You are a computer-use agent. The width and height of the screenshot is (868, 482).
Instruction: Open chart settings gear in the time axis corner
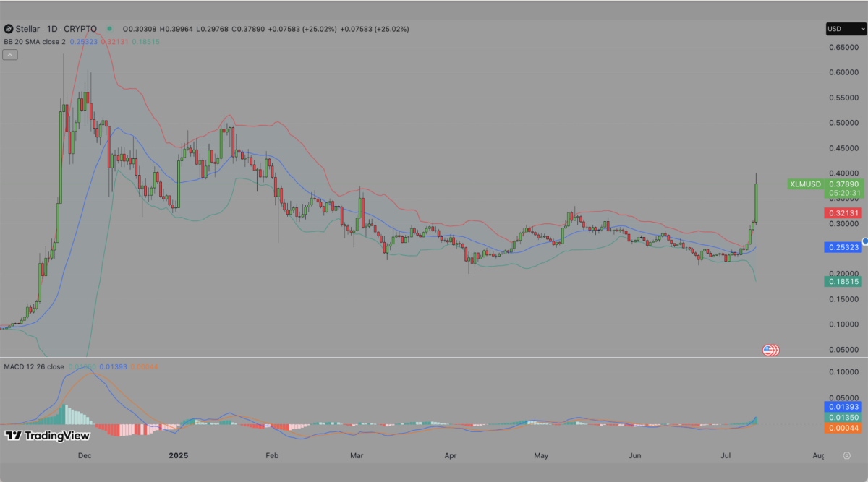846,456
